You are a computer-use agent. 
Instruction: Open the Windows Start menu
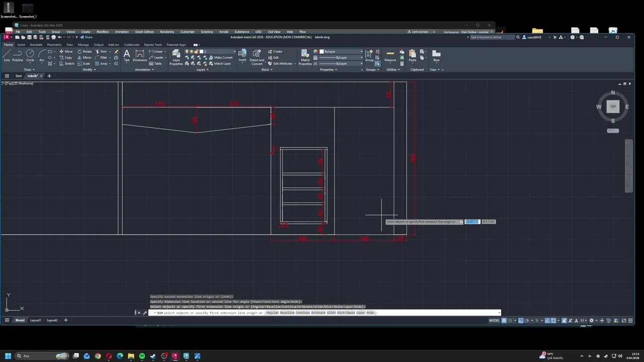pyautogui.click(x=8, y=356)
